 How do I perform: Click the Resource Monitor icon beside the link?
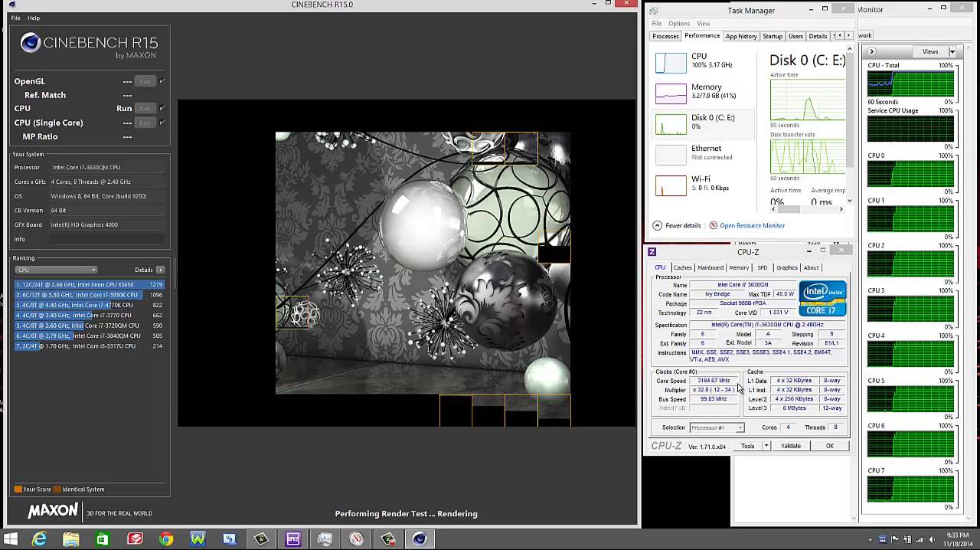(x=713, y=225)
